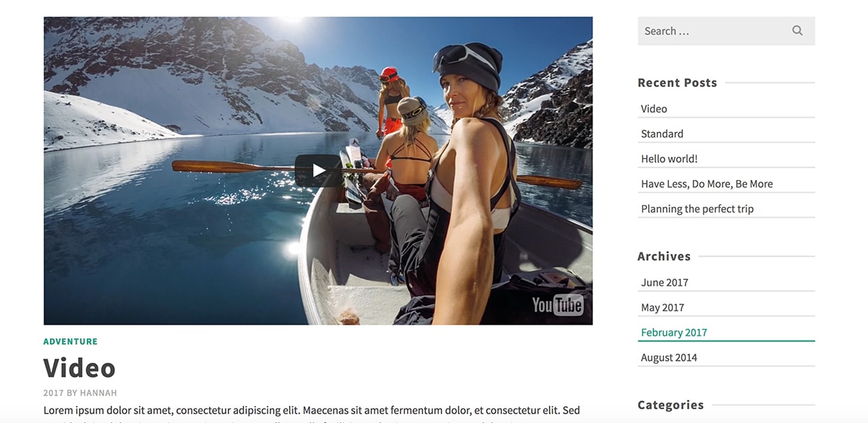
Task: Open the Standard recent post
Action: [x=662, y=134]
